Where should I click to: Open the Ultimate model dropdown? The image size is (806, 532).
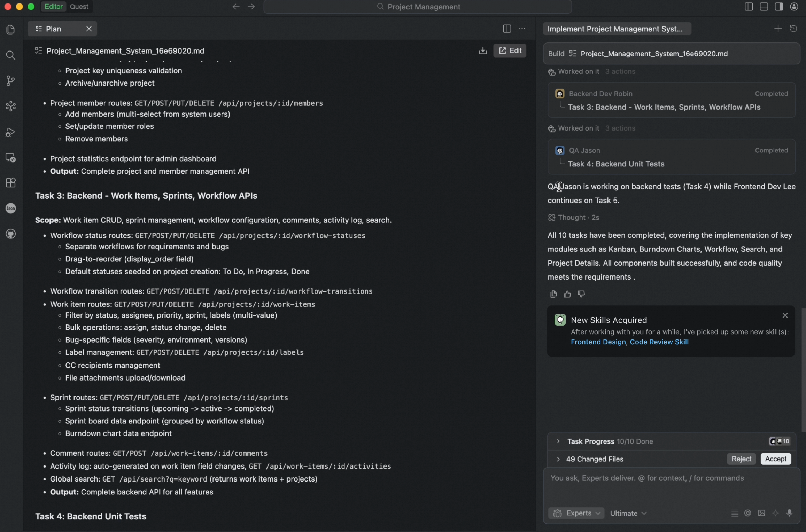pyautogui.click(x=628, y=513)
